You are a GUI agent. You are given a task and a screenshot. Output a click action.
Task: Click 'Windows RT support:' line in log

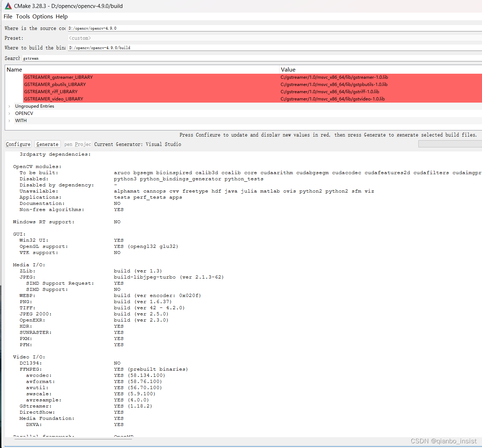point(44,222)
